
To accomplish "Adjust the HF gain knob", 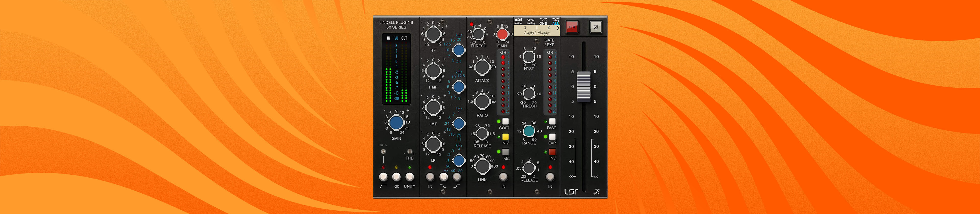I will pos(433,34).
